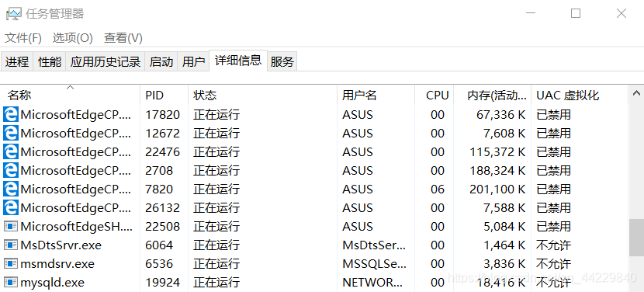
Task: Click PID value 6064
Action: pyautogui.click(x=159, y=245)
